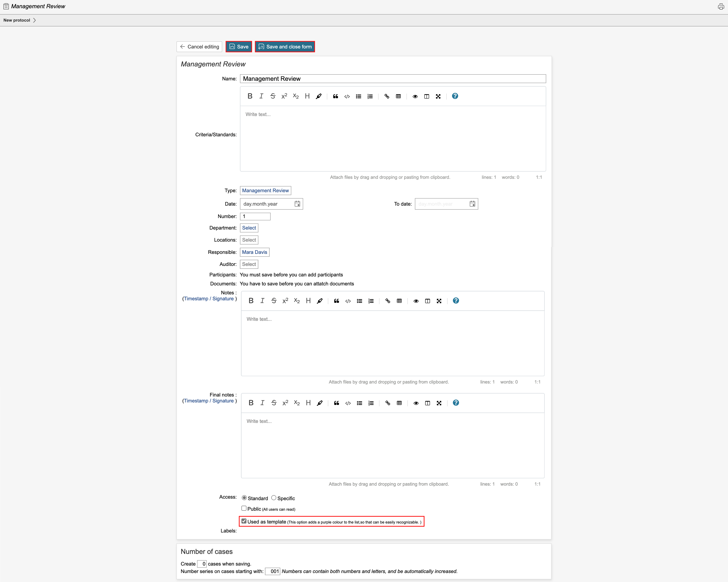Open calendar picker for Date field
This screenshot has height=582, width=728.
pyautogui.click(x=297, y=204)
